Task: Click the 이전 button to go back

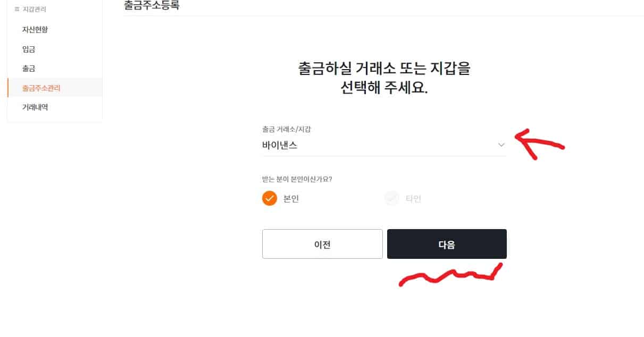Action: point(322,244)
